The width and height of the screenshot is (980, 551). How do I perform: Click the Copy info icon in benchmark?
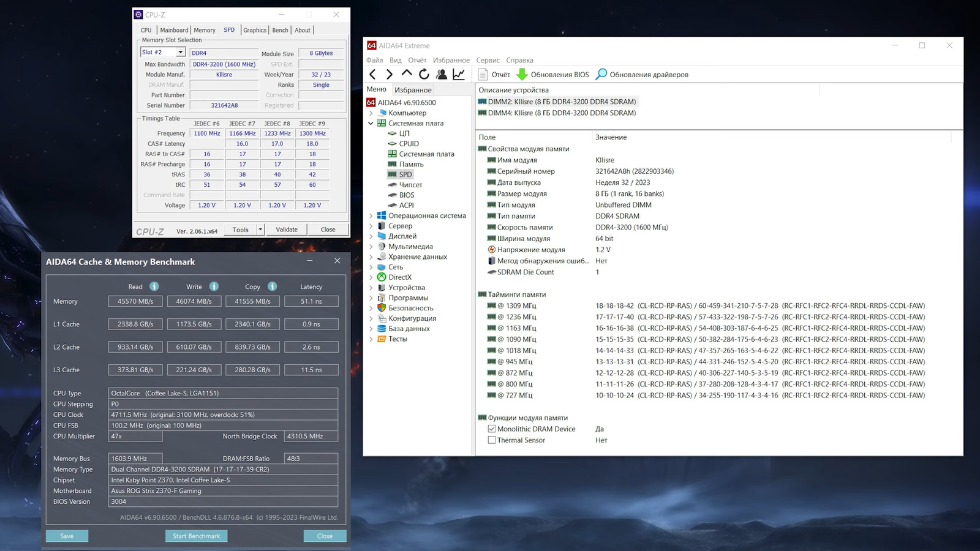[272, 287]
